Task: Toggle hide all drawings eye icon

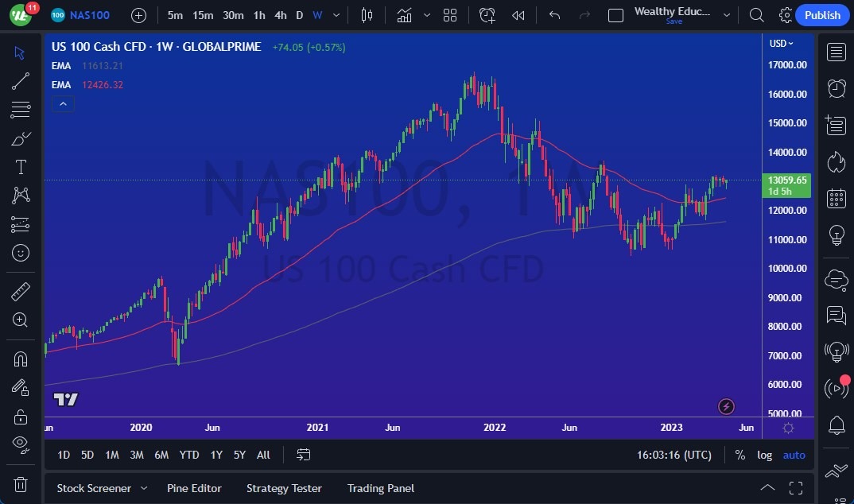Action: click(20, 444)
